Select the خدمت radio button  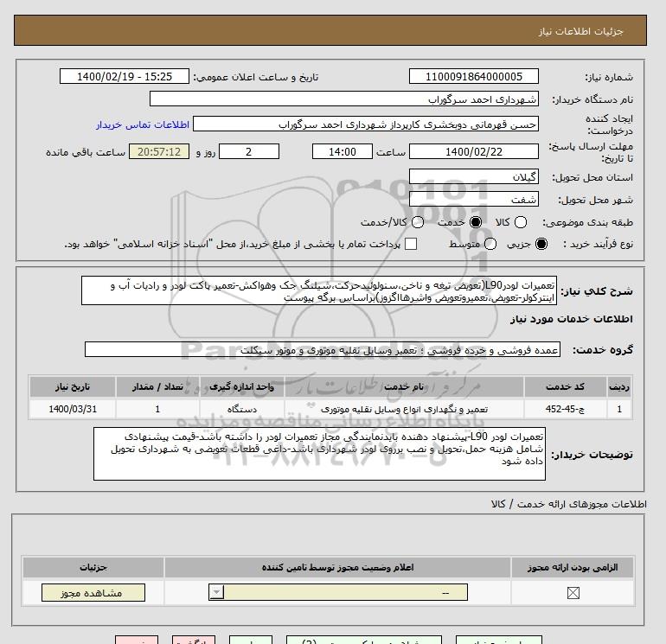(x=476, y=222)
